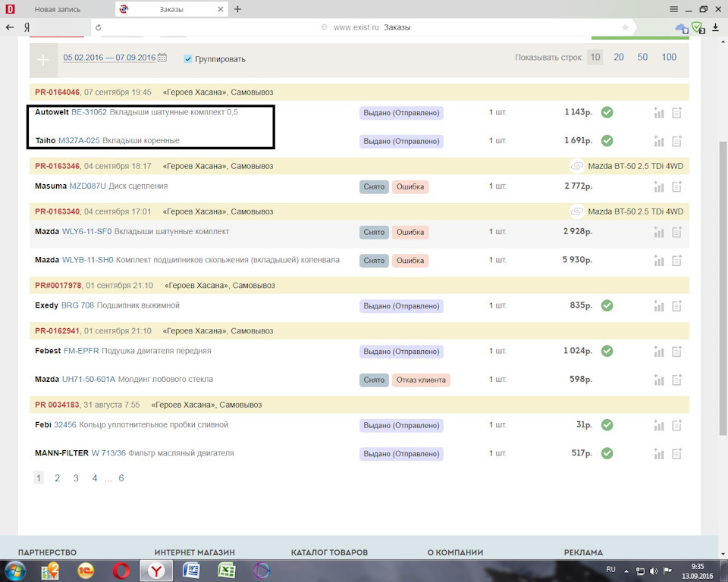The image size is (728, 582).
Task: Show 10 rows per page
Action: 595,57
